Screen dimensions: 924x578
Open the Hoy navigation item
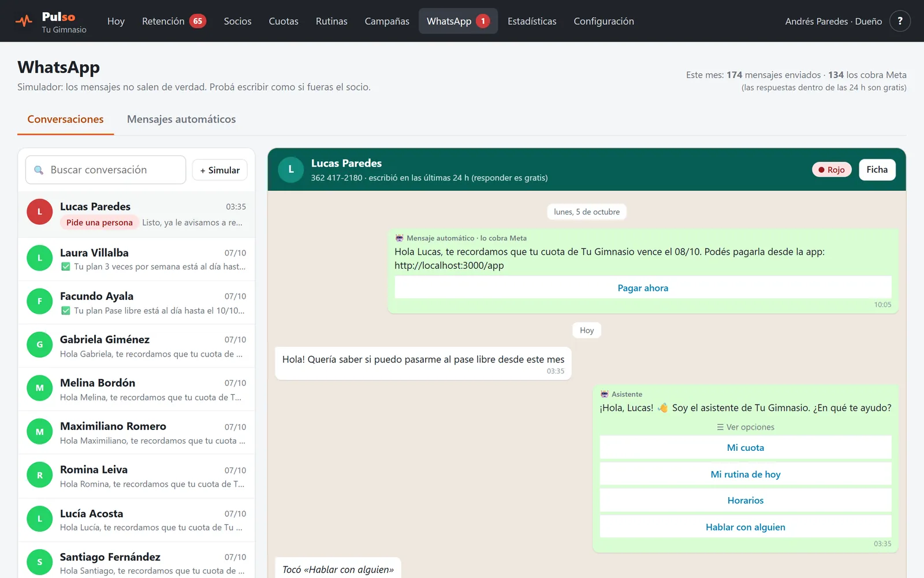[116, 21]
